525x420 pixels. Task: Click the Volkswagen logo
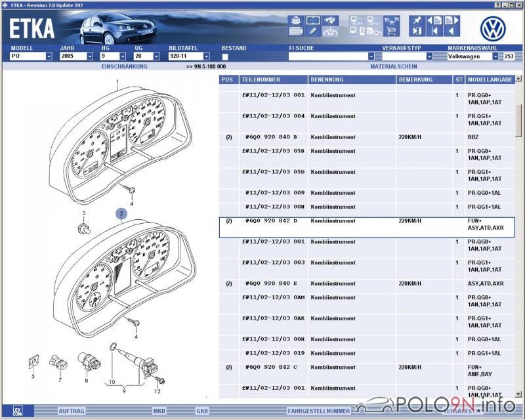(493, 29)
